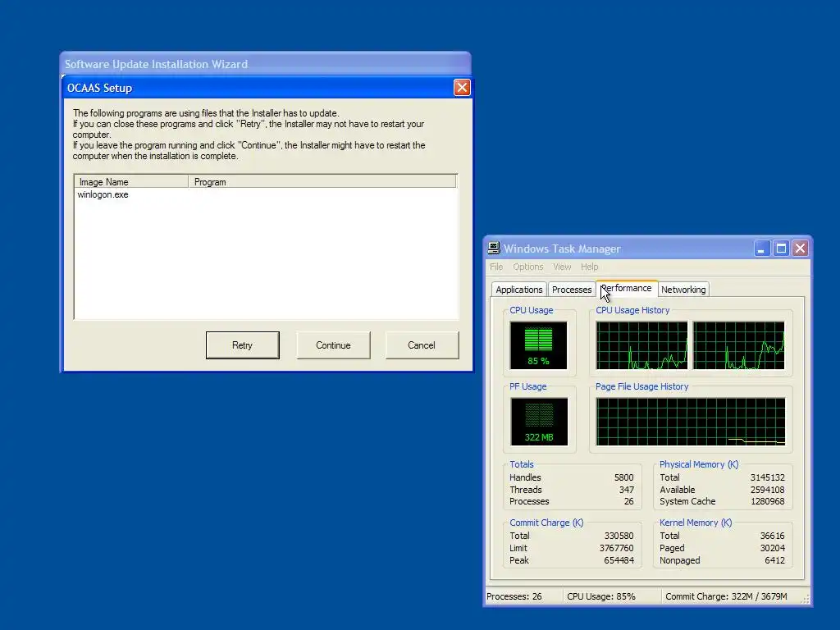The image size is (840, 630).
Task: Click the Handles value 5800
Action: tap(623, 477)
